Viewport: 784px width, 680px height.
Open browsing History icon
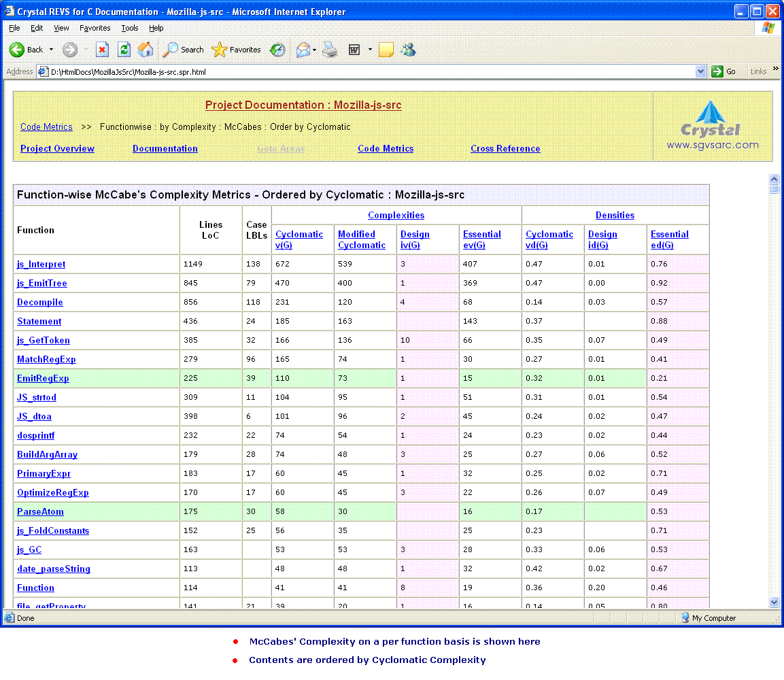coord(277,50)
